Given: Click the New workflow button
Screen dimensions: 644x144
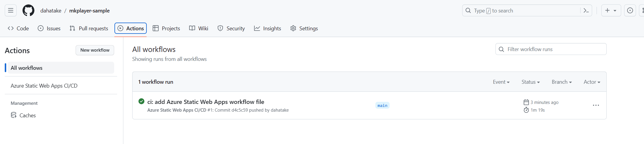Looking at the screenshot, I should point(95,50).
